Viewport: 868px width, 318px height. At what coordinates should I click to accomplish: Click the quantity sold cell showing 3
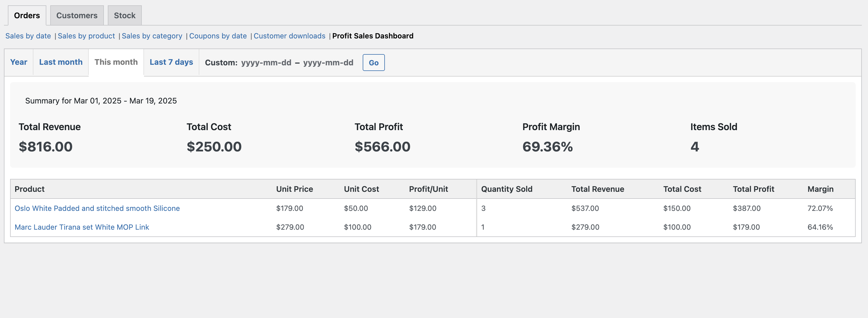483,208
